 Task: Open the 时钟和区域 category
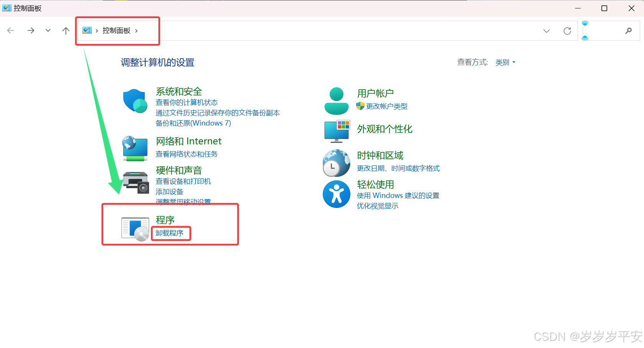[380, 155]
